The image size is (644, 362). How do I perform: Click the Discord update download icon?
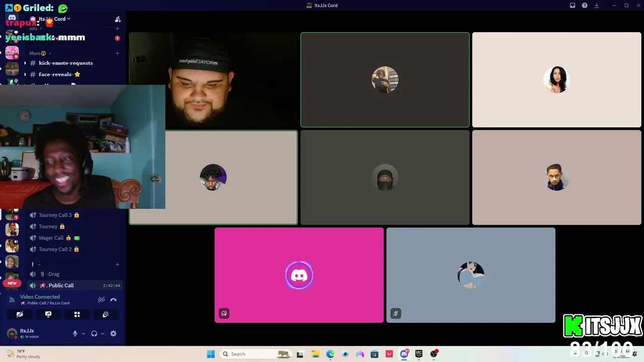597,6
